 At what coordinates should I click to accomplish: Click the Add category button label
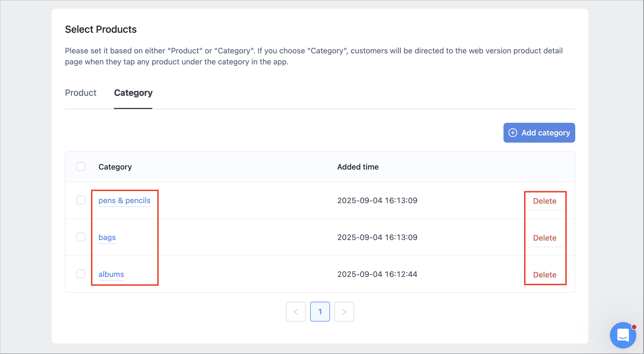pos(546,133)
